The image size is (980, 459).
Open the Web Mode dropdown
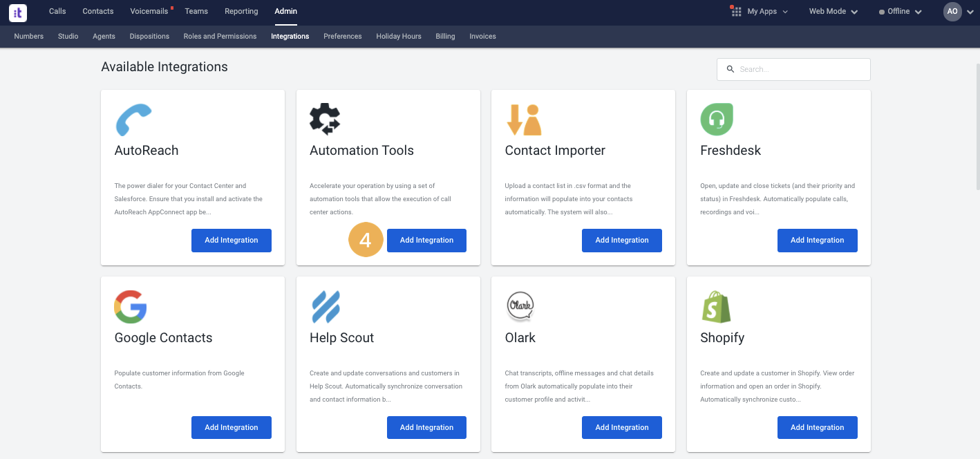(833, 12)
